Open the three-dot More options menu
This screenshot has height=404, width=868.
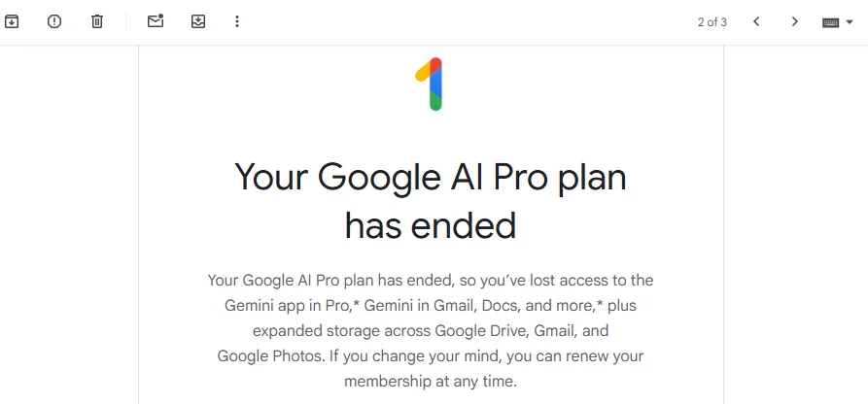[x=237, y=21]
